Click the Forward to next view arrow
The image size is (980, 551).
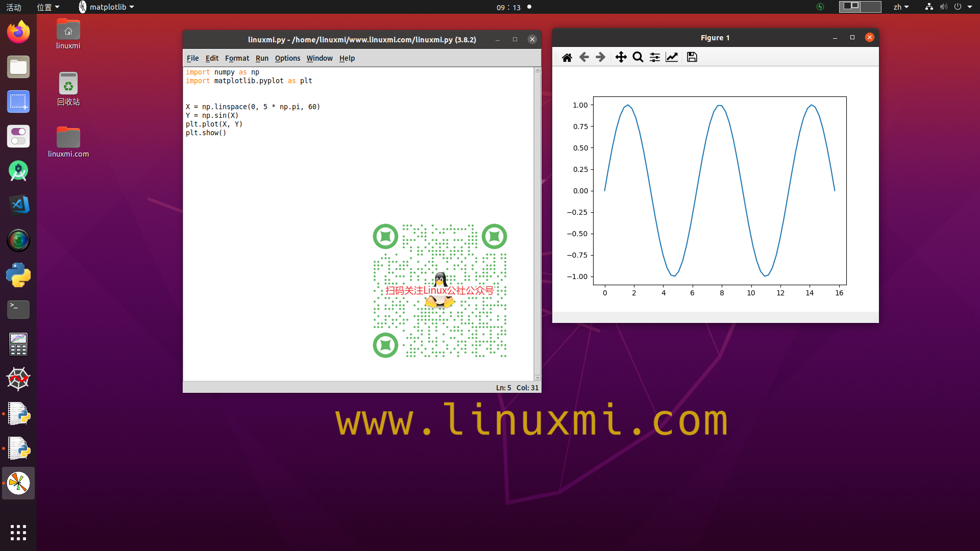600,57
